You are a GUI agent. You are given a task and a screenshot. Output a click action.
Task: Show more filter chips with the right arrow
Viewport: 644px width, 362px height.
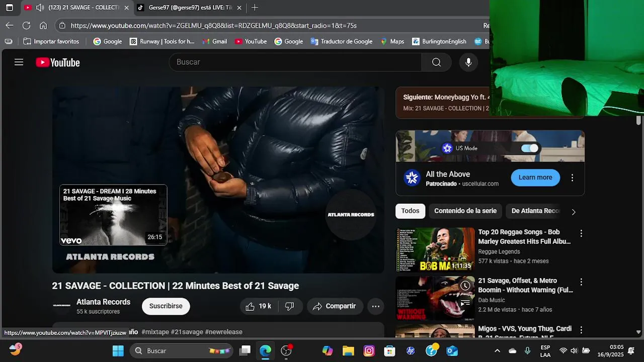[573, 212]
